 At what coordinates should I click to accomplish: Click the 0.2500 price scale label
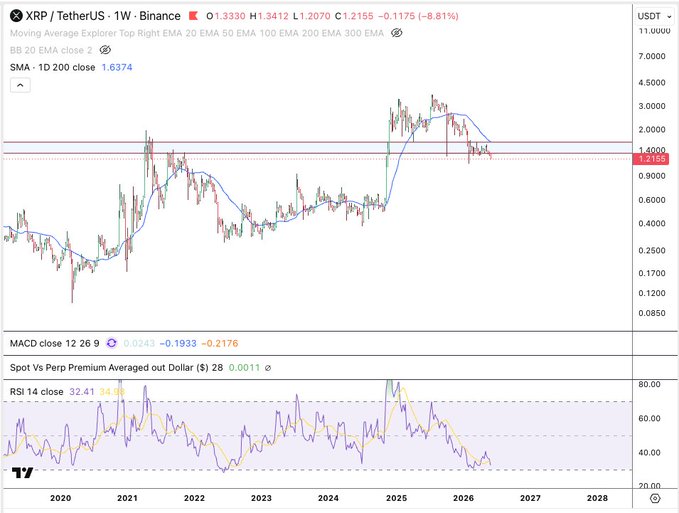coord(652,251)
